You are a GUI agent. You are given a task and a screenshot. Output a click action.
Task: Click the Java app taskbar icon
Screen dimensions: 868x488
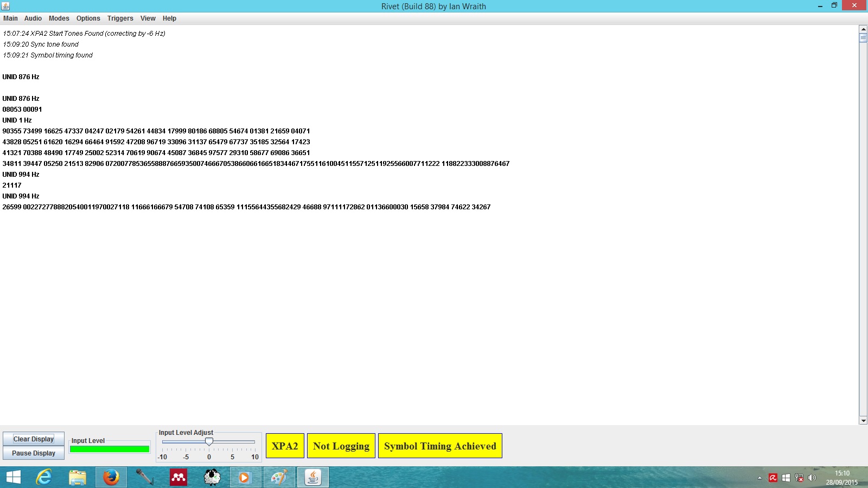pyautogui.click(x=312, y=477)
